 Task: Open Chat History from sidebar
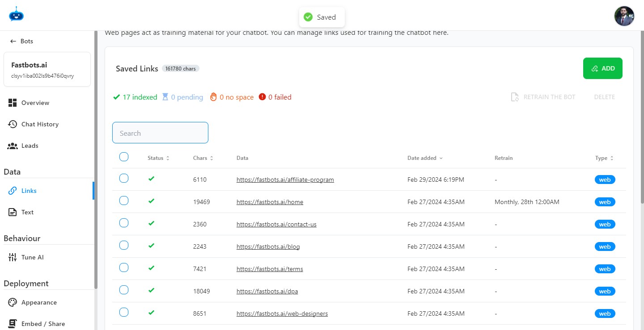(39, 124)
